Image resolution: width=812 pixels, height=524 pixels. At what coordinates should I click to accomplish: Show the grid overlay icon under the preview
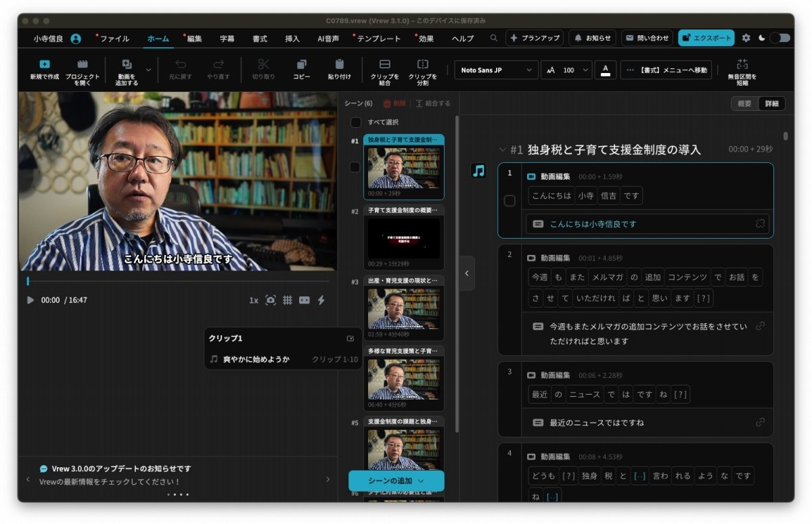288,299
